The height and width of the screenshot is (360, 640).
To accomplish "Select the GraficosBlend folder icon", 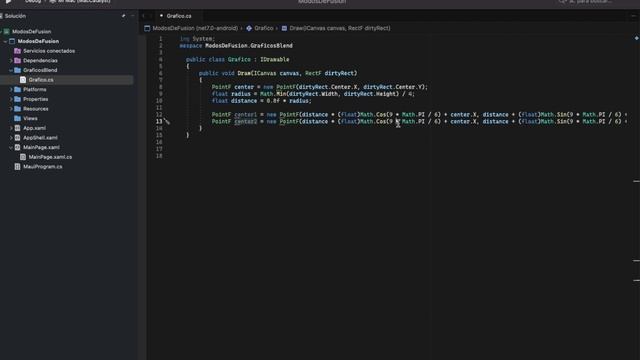I will [18, 70].
